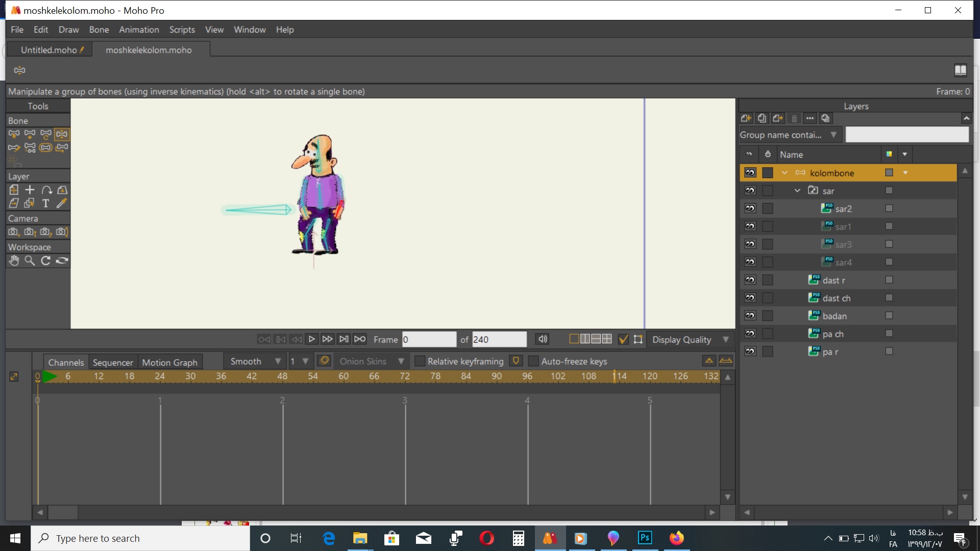Click the Add Bone tool
The height and width of the screenshot is (551, 980).
click(x=30, y=134)
